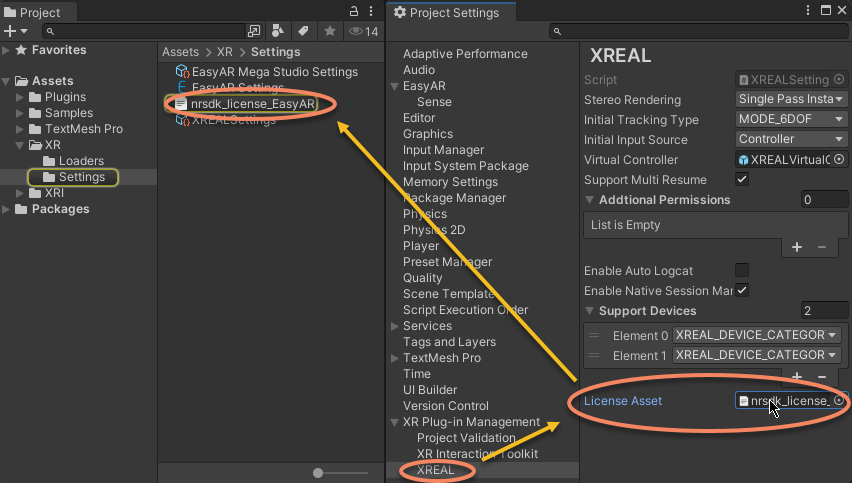Click the favorites star icon in search bar
Screen dimensions: 852x483
329,32
